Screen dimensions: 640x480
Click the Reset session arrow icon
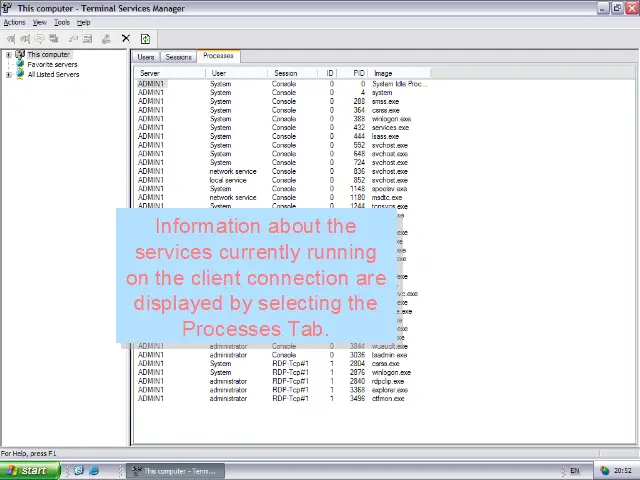pyautogui.click(x=73, y=39)
